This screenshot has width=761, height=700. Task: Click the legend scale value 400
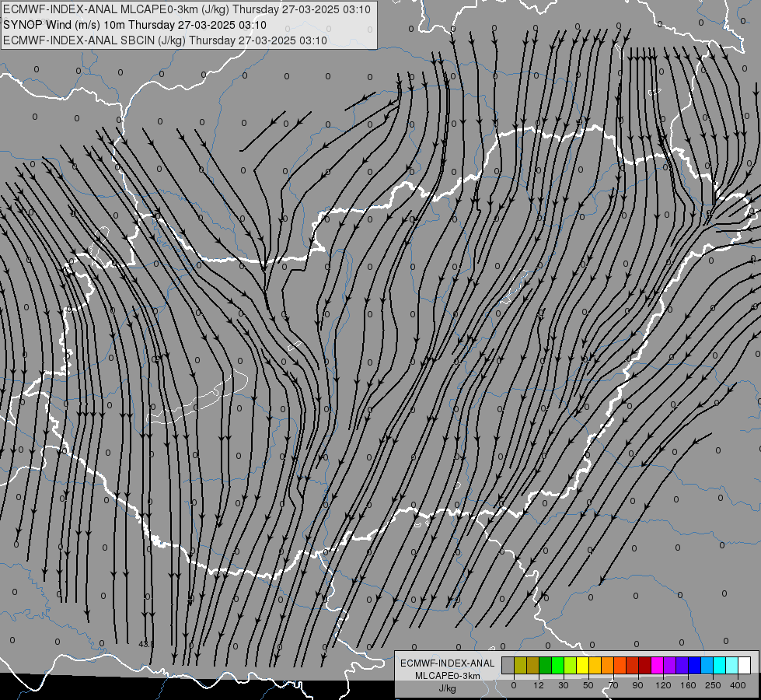pyautogui.click(x=738, y=685)
